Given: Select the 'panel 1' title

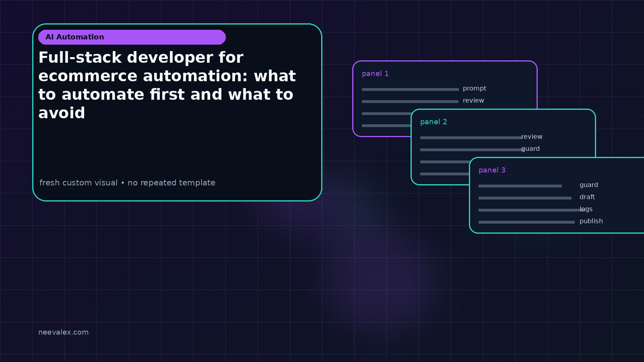Looking at the screenshot, I should (x=375, y=74).
